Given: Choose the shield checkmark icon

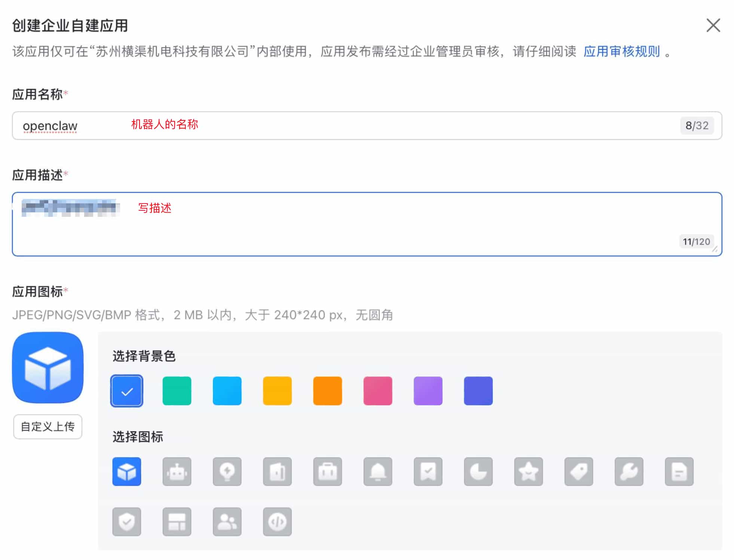Looking at the screenshot, I should pyautogui.click(x=126, y=521).
